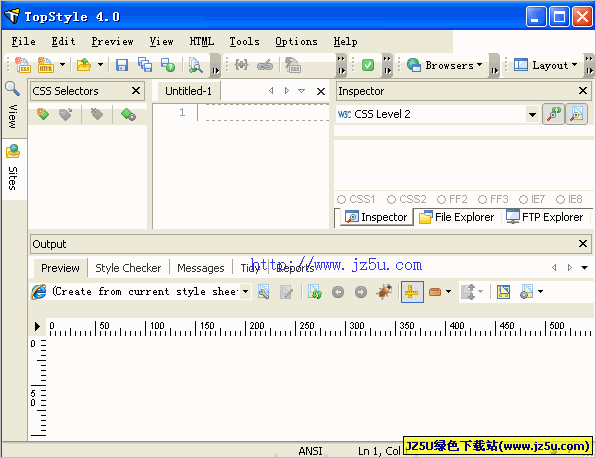Open the HTML menu
Screen dimensions: 596x458
click(x=202, y=41)
